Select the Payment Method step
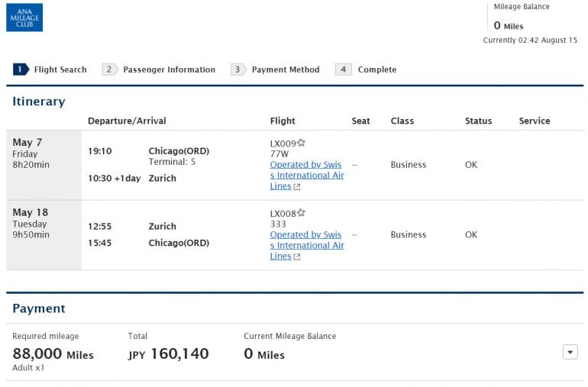The height and width of the screenshot is (387, 588). tap(286, 69)
